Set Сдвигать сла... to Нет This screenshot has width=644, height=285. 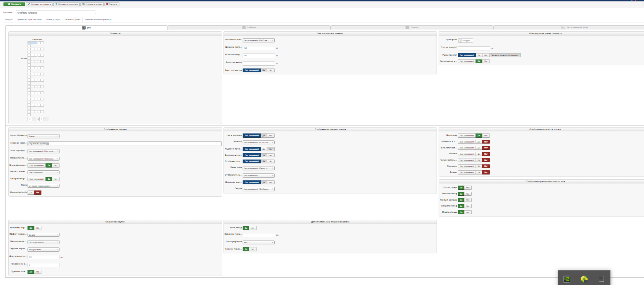(x=38, y=272)
